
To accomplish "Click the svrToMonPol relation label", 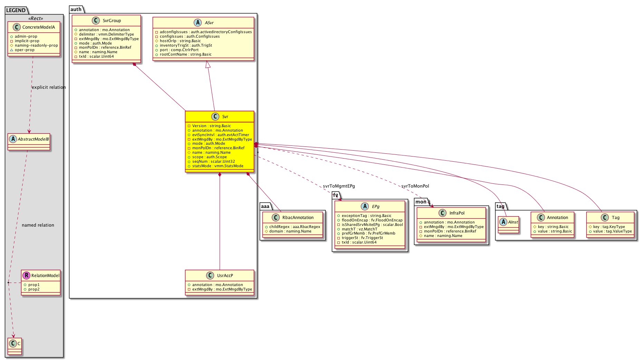I will coord(415,186).
